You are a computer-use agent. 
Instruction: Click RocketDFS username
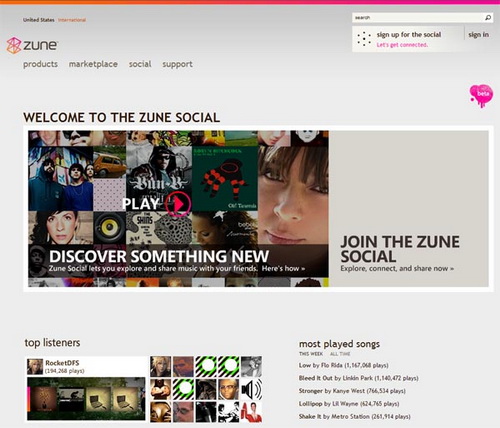(62, 363)
